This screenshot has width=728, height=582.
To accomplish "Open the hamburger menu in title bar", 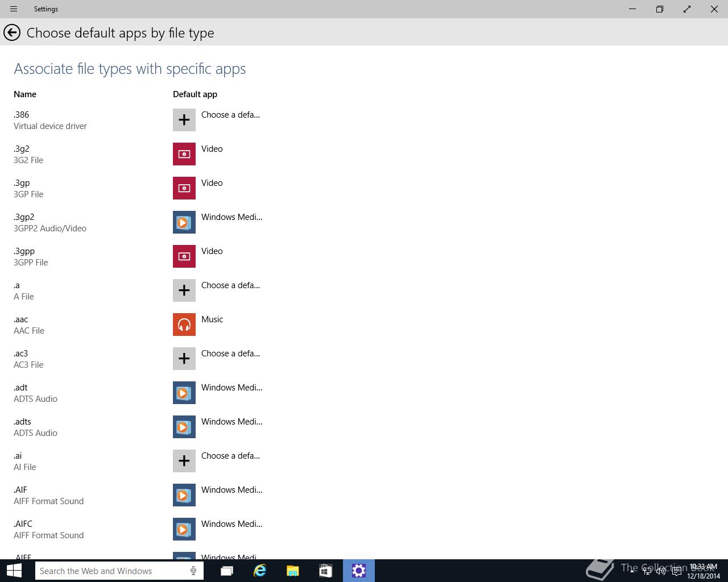I will 14,9.
